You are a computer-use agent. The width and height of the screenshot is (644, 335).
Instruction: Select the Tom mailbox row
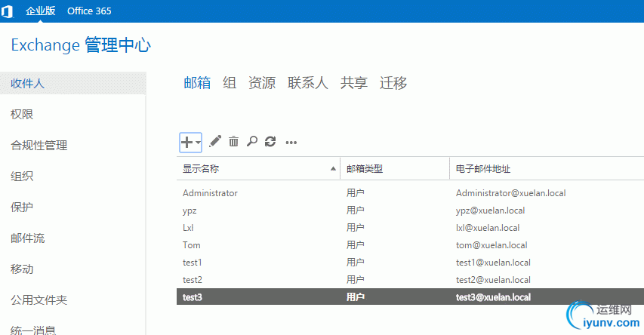click(x=410, y=245)
